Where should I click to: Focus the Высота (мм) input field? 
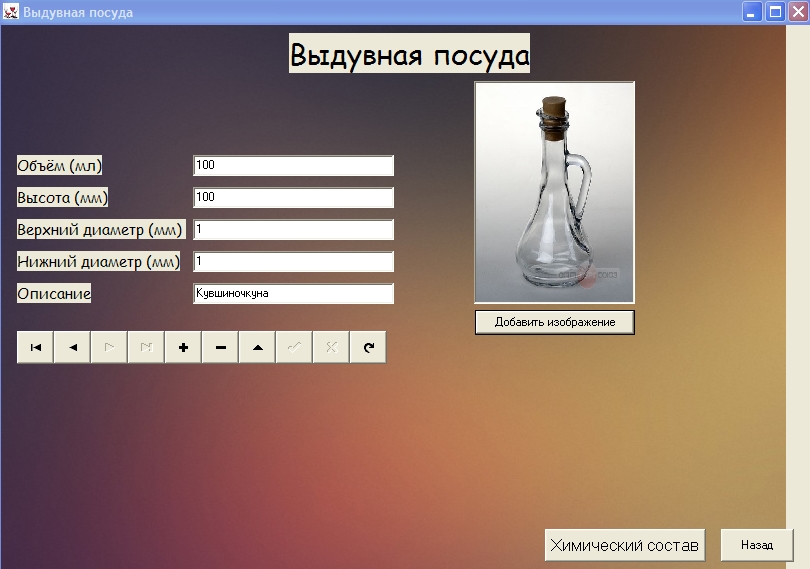293,197
